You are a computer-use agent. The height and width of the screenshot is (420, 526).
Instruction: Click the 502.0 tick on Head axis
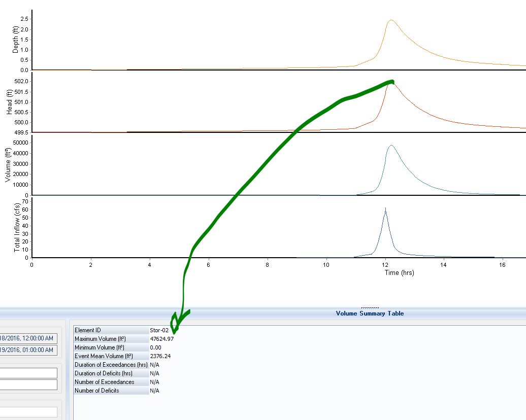click(21, 82)
